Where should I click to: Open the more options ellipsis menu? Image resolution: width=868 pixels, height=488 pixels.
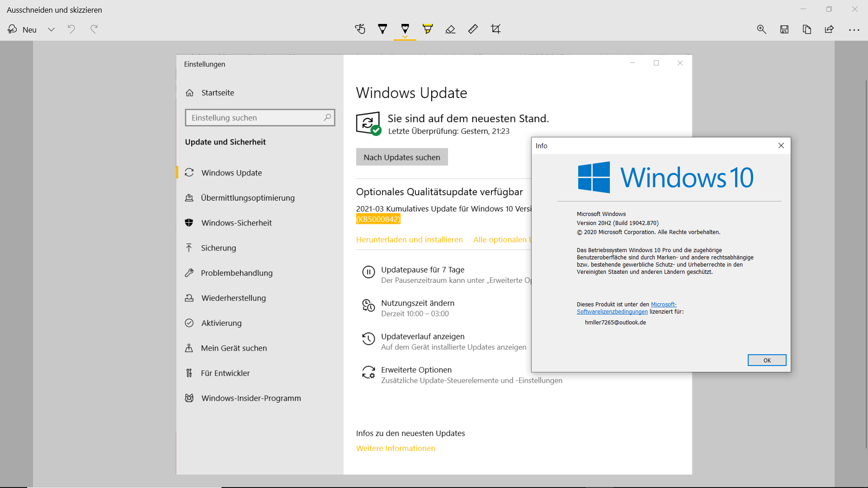(x=854, y=30)
